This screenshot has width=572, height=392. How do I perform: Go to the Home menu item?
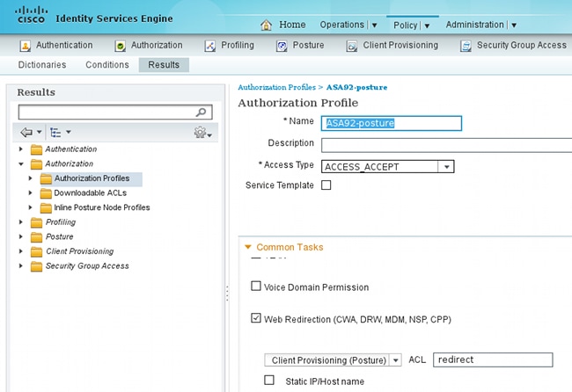[x=292, y=25]
